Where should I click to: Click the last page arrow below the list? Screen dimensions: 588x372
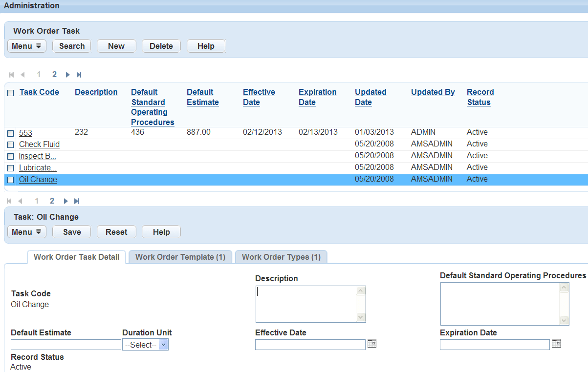[77, 201]
